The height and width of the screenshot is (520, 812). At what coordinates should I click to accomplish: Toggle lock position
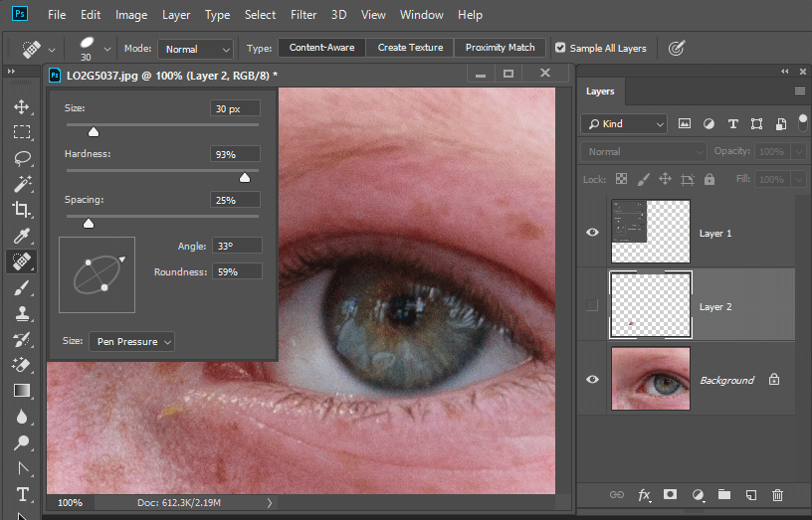tap(665, 179)
